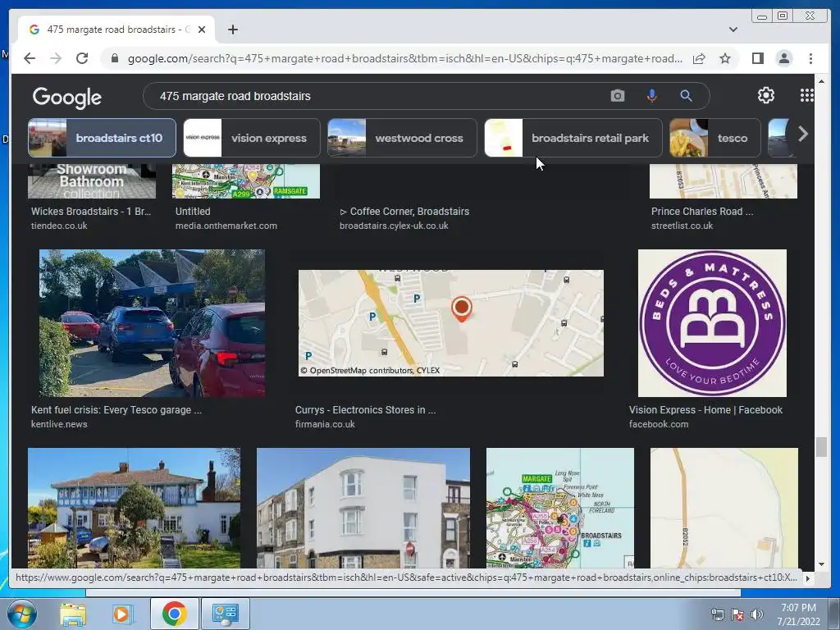Screen dimensions: 840x630
Task: Open the B2052 road map thumbnail
Action: [x=724, y=508]
